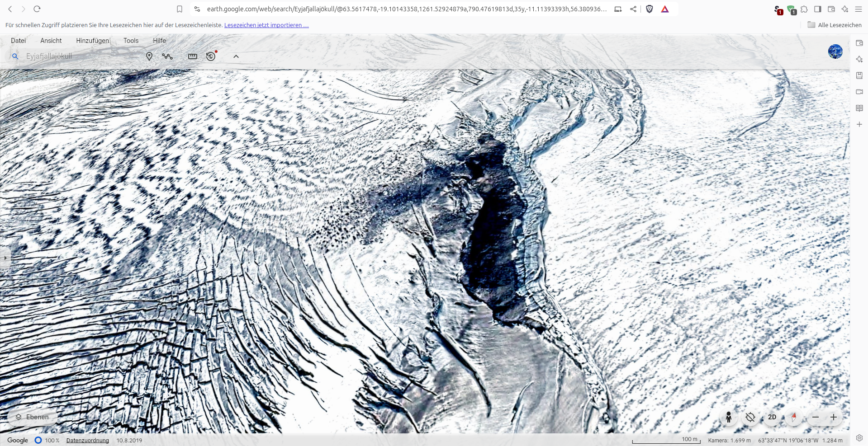Toggle the browser sidebar panel
Screen dimensions: 868x446
coord(818,9)
